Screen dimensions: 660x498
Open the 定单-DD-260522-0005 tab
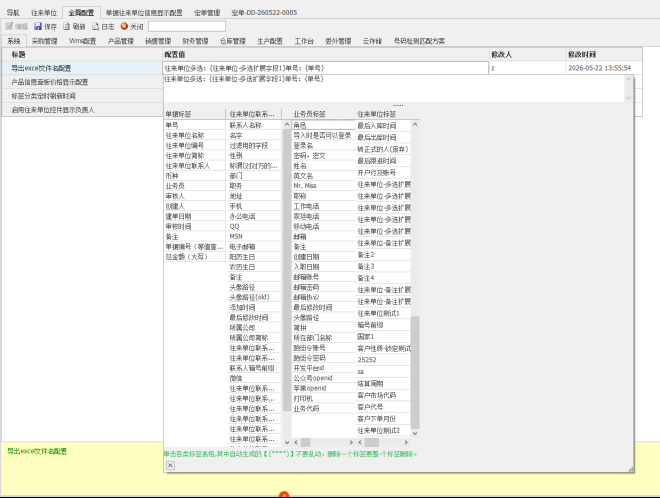[264, 13]
